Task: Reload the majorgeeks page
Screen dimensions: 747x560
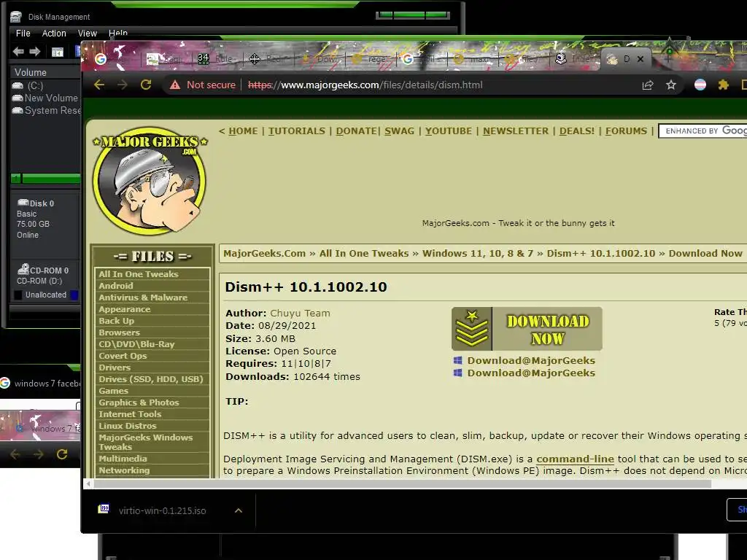Action: pyautogui.click(x=146, y=85)
